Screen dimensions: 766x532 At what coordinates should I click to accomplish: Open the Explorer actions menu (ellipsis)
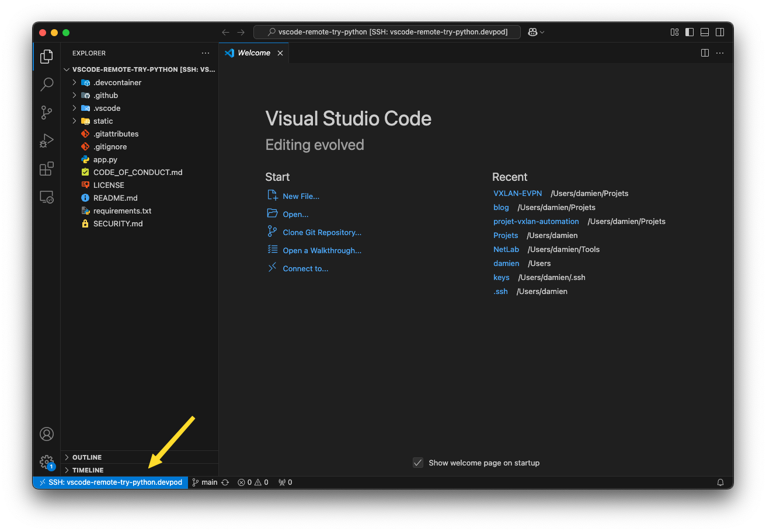point(206,52)
